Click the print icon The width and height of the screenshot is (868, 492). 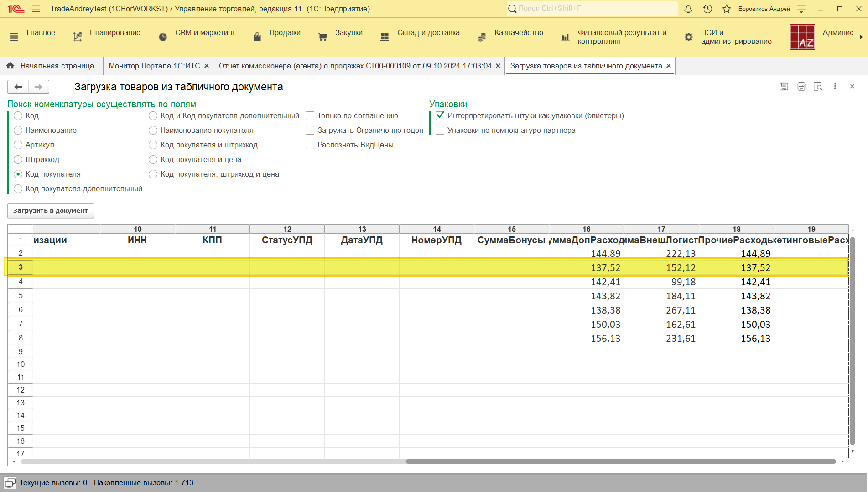[801, 87]
